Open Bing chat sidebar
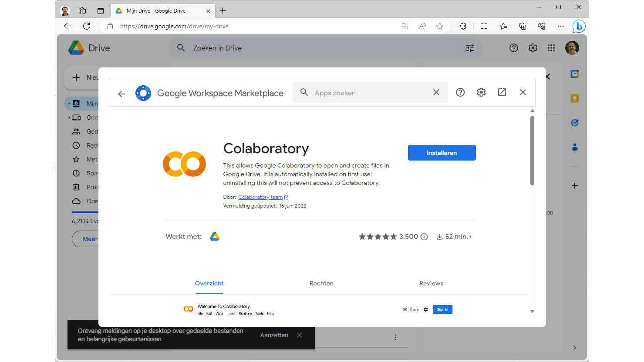Image resolution: width=644 pixels, height=362 pixels. click(579, 26)
